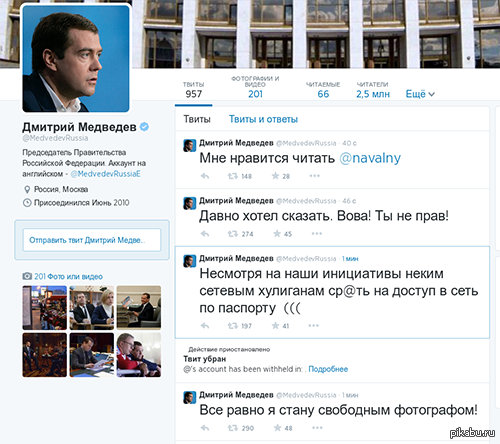This screenshot has height=444, width=500.
Task: Open the 'Читаемые 66' following list
Action: pyautogui.click(x=323, y=90)
